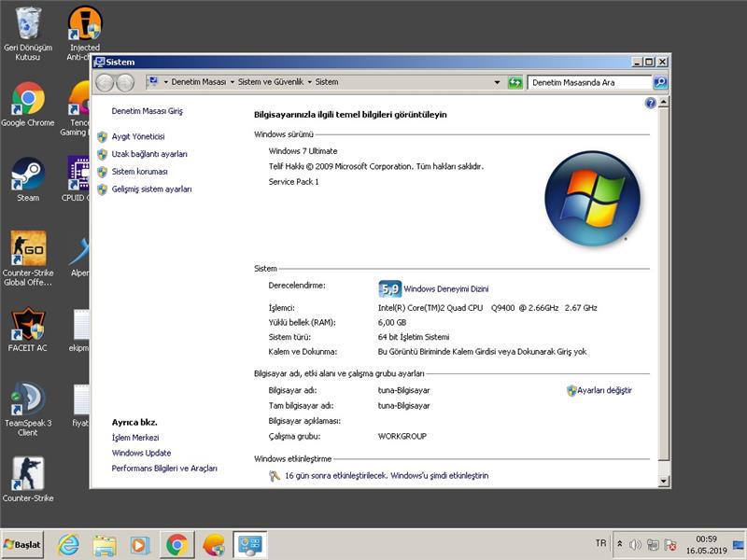Launch Internet Explorer from the taskbar
The width and height of the screenshot is (747, 560).
[x=68, y=544]
